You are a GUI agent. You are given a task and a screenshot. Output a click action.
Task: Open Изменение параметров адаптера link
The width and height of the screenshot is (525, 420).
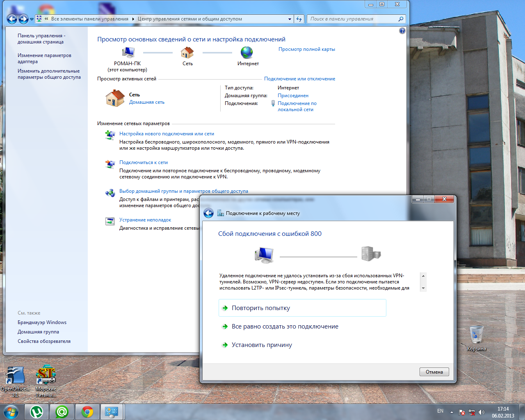point(44,58)
